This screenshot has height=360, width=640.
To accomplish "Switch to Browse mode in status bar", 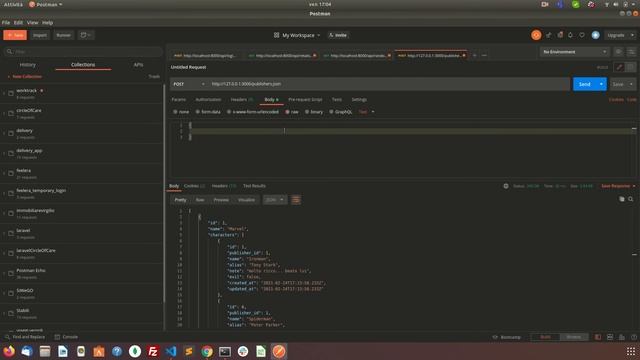I will point(573,337).
